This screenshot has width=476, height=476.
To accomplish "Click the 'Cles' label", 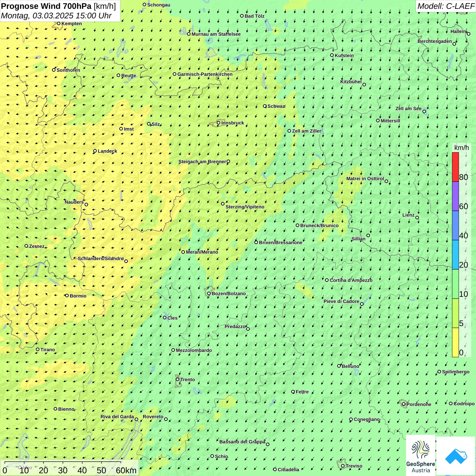I will pos(172,318).
